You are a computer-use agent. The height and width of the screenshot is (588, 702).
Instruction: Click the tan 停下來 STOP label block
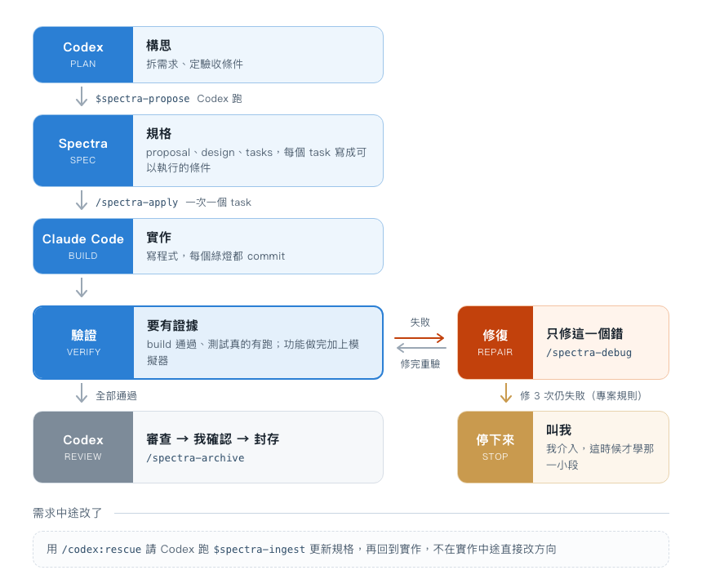tap(495, 448)
